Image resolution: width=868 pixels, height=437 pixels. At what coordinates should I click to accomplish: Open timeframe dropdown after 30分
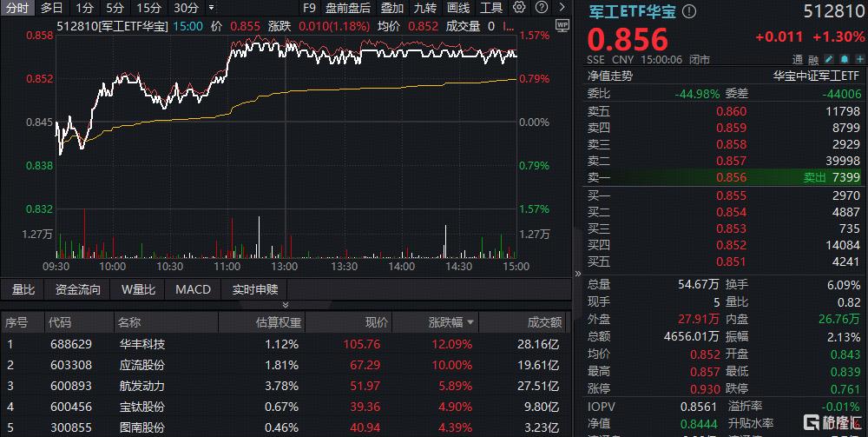tap(211, 8)
